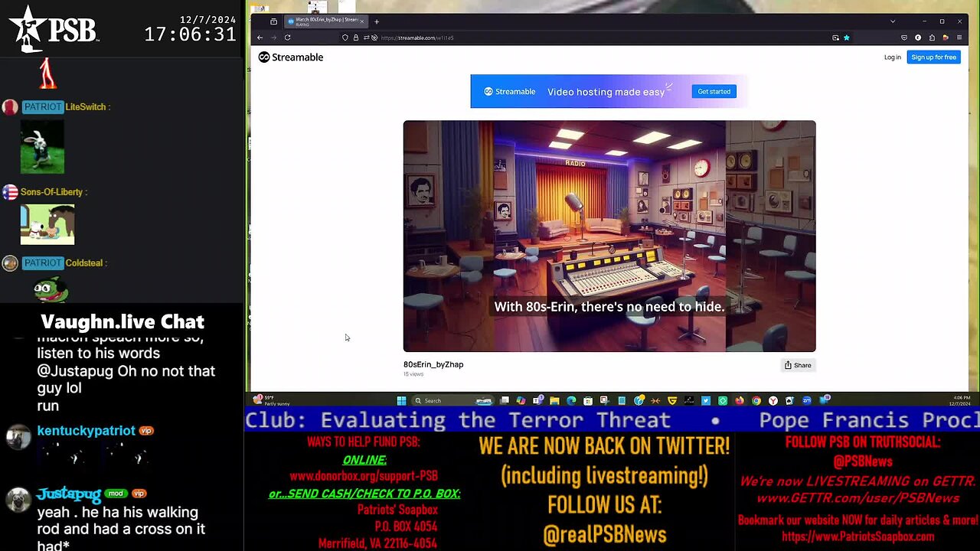
Task: Open a new browser tab
Action: coord(377,21)
